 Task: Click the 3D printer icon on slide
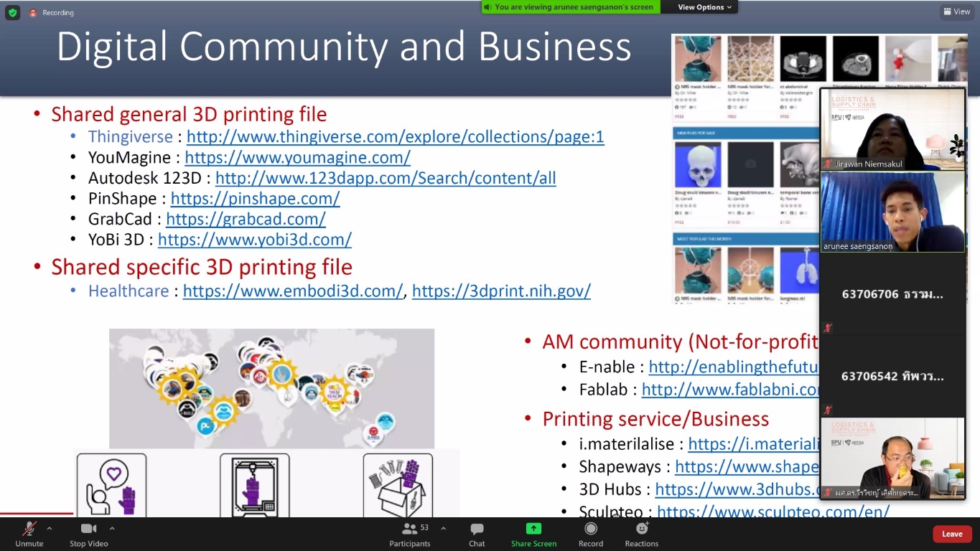coord(254,484)
